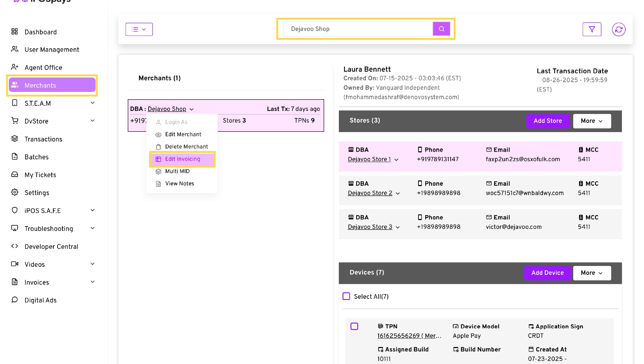Open the filter funnel icon
Screen dimensions: 644x364
pyautogui.click(x=592, y=29)
